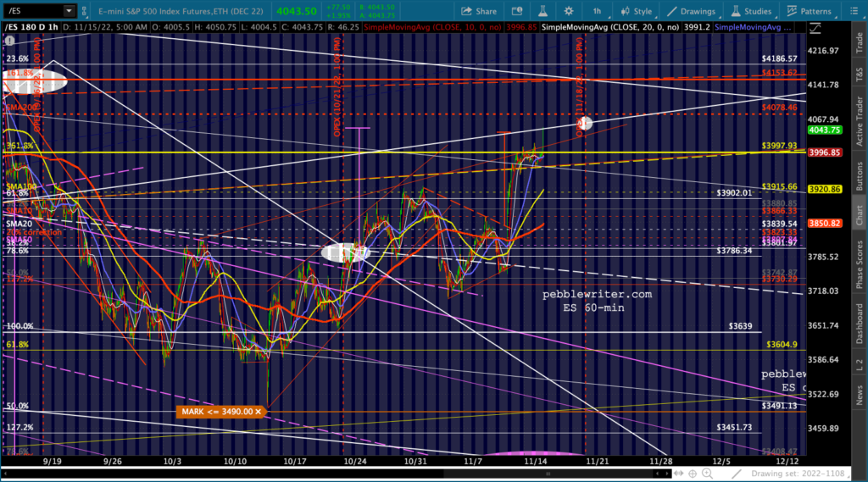Open the News side tab
The height and width of the screenshot is (482, 868).
pos(860,395)
